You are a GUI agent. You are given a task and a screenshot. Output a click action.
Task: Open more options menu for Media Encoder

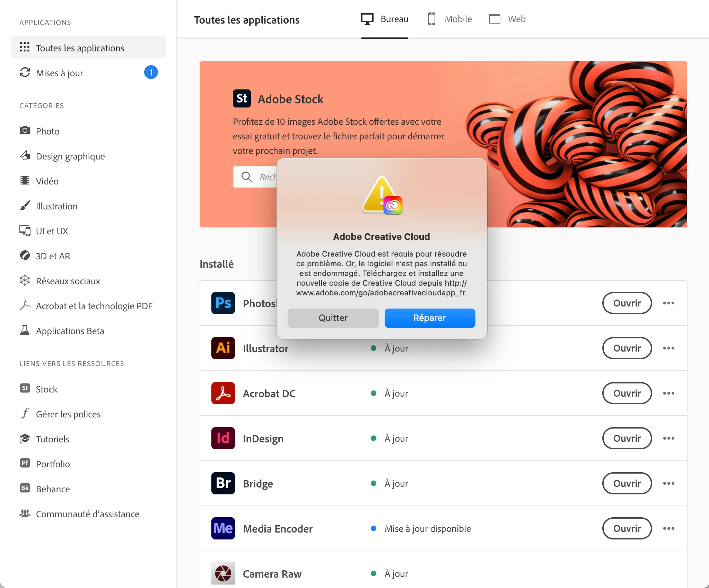668,528
